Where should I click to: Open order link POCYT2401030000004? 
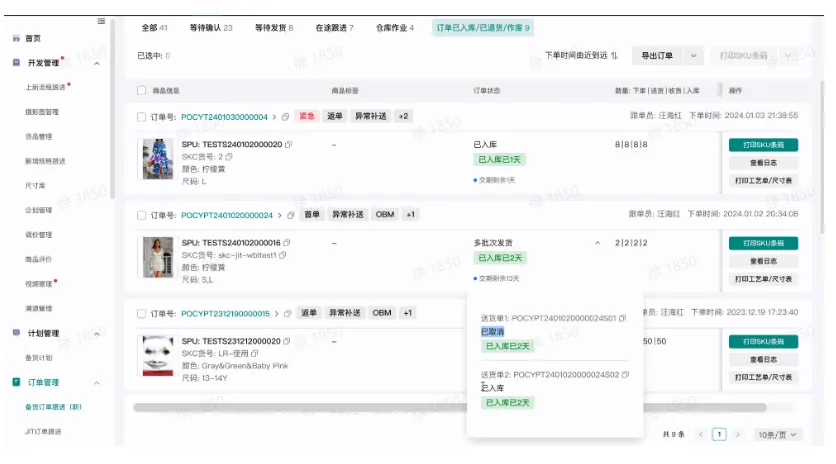click(x=224, y=117)
